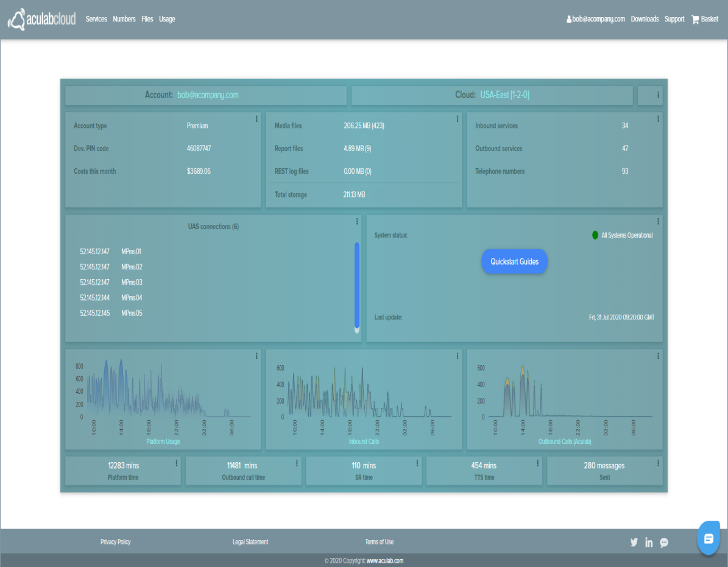Click the Outbound Calls (Aculab) chart
This screenshot has width=728, height=567.
[x=565, y=399]
